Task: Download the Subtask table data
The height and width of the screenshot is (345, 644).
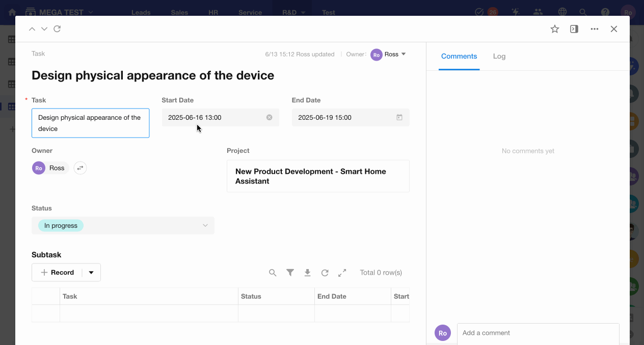Action: [307, 273]
